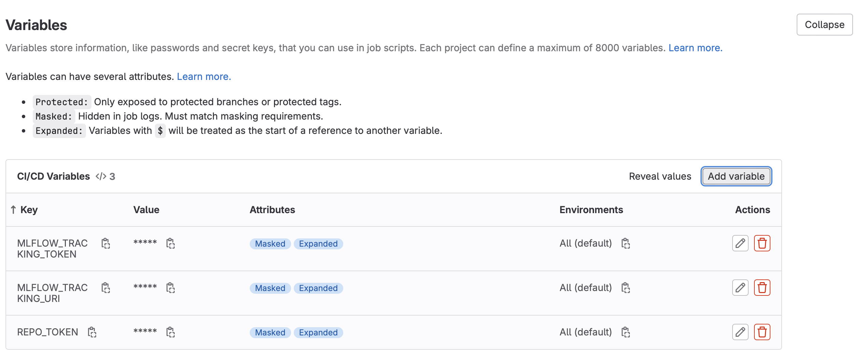
Task: Collapse the Variables section
Action: point(824,24)
